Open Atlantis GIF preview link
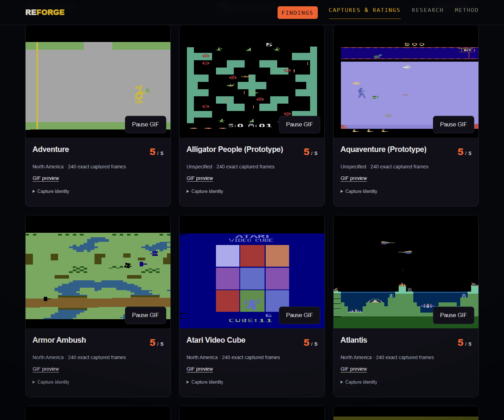 (354, 369)
